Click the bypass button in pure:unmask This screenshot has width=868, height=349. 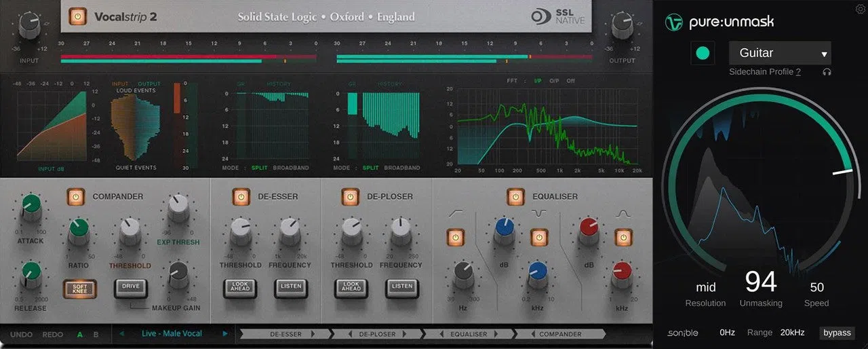837,333
